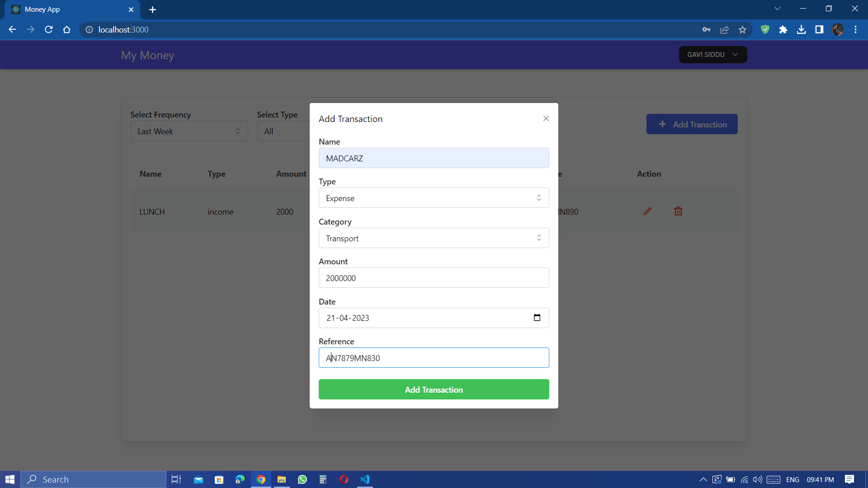View downloads using the download icon

pos(802,29)
